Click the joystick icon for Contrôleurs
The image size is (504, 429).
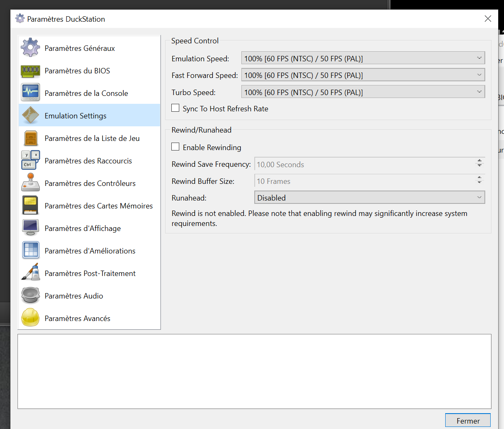(x=30, y=183)
